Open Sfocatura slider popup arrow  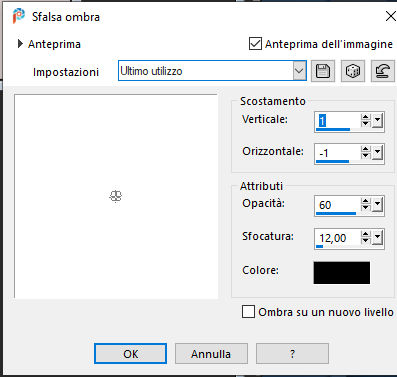(x=377, y=237)
